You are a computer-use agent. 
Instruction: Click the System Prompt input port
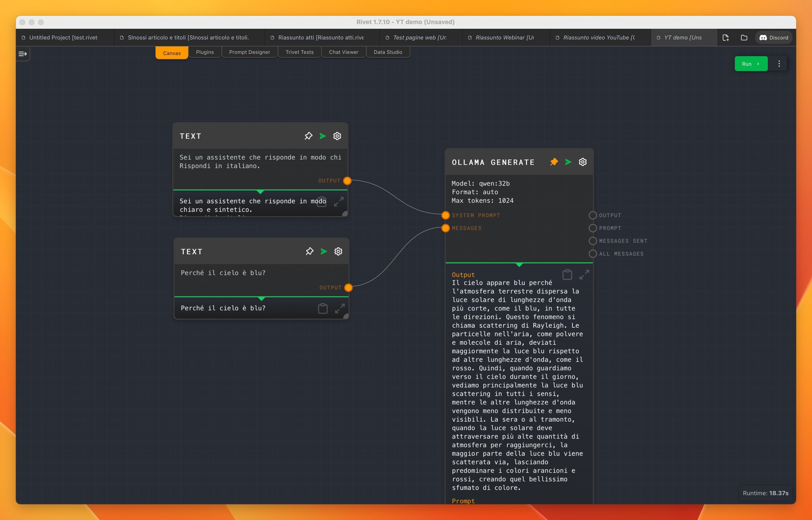(x=446, y=215)
